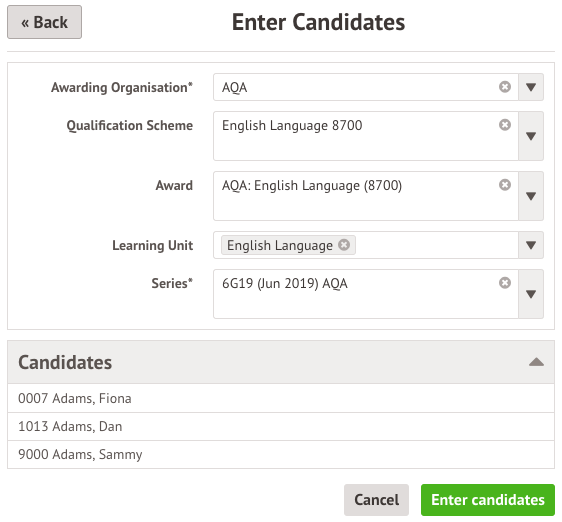Clear the Award field selection icon
Image resolution: width=562 pixels, height=522 pixels.
tap(505, 185)
